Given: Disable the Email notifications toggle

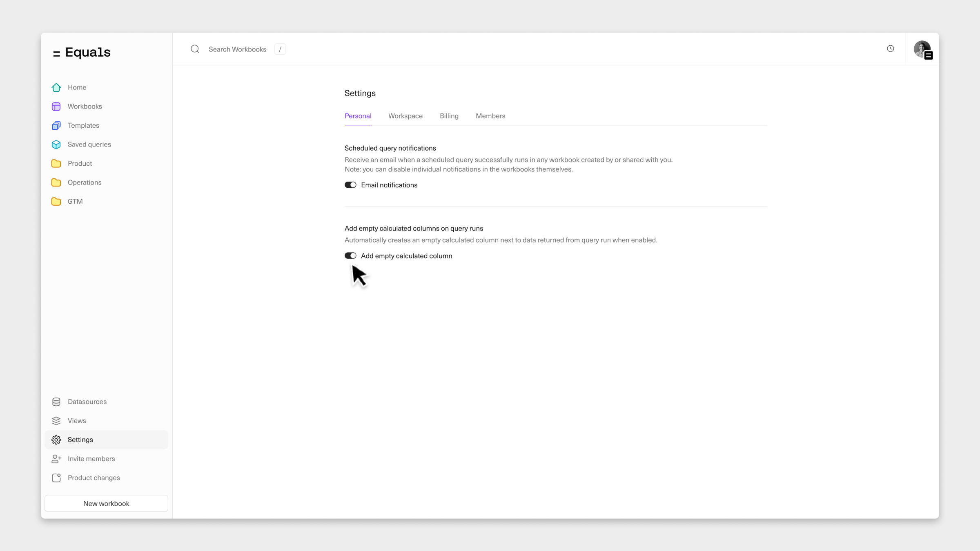Looking at the screenshot, I should 350,185.
